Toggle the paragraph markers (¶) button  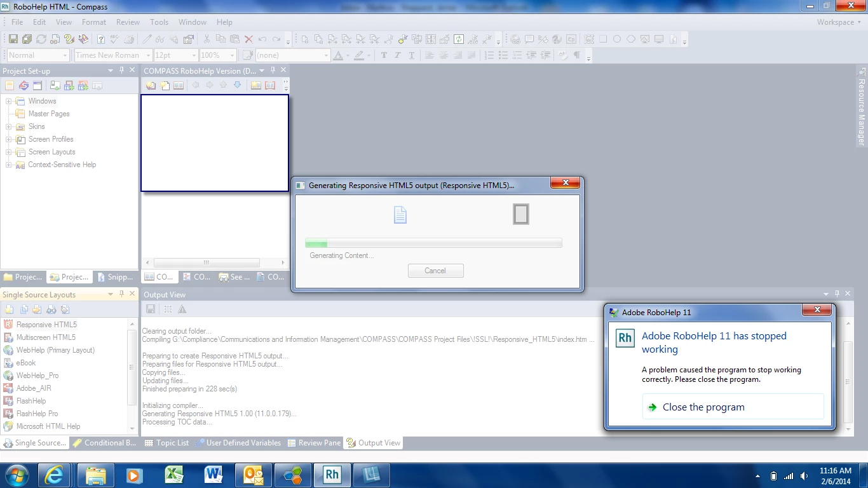(576, 55)
